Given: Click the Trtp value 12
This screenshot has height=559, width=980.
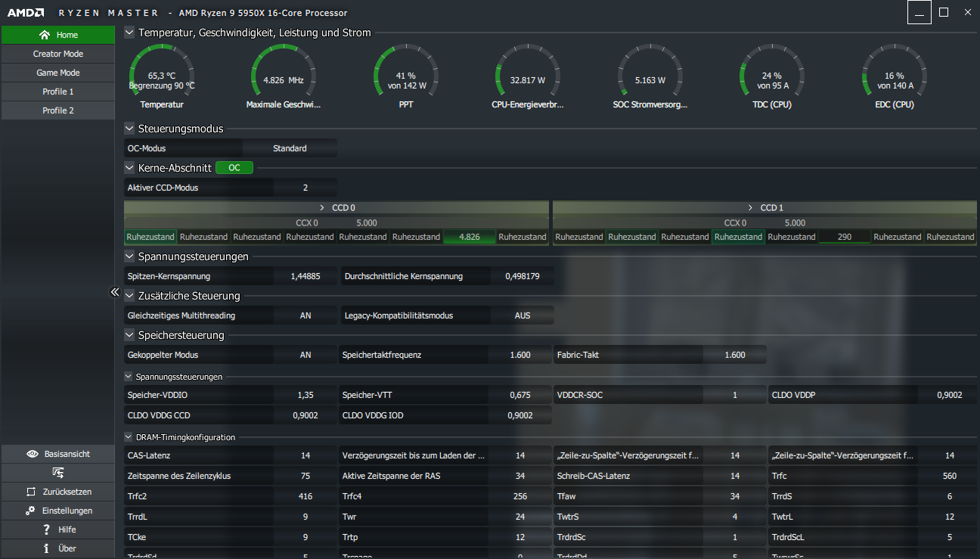Looking at the screenshot, I should click(x=520, y=537).
